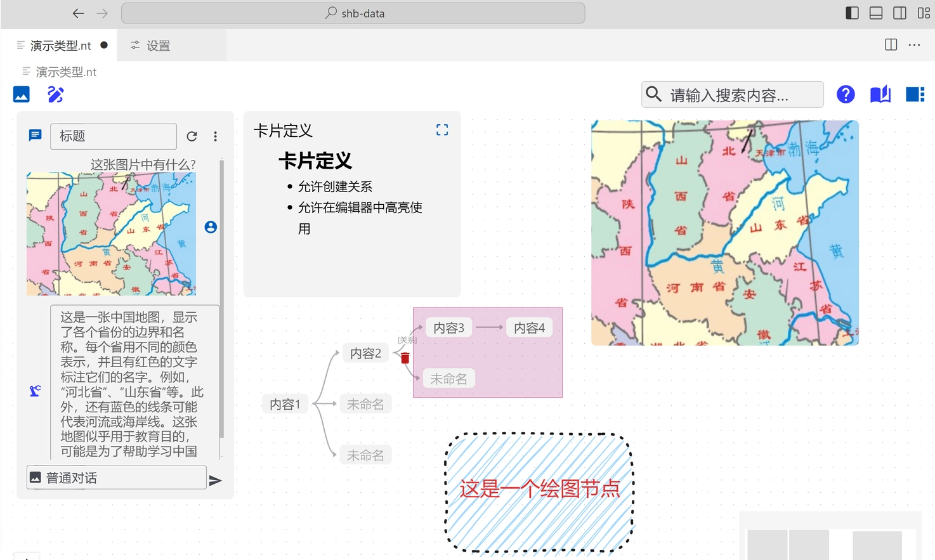Select the 内容1 mind map node
The image size is (935, 560).
point(285,404)
